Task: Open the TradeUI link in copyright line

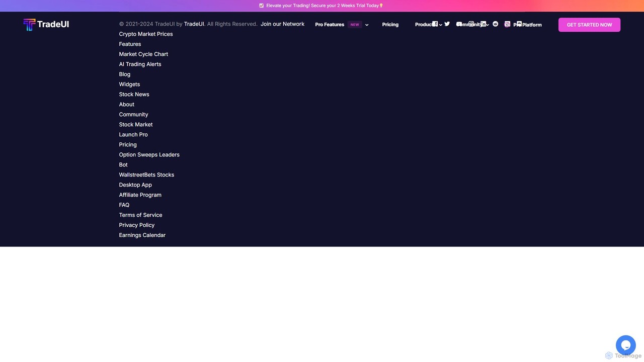Action: tap(194, 24)
